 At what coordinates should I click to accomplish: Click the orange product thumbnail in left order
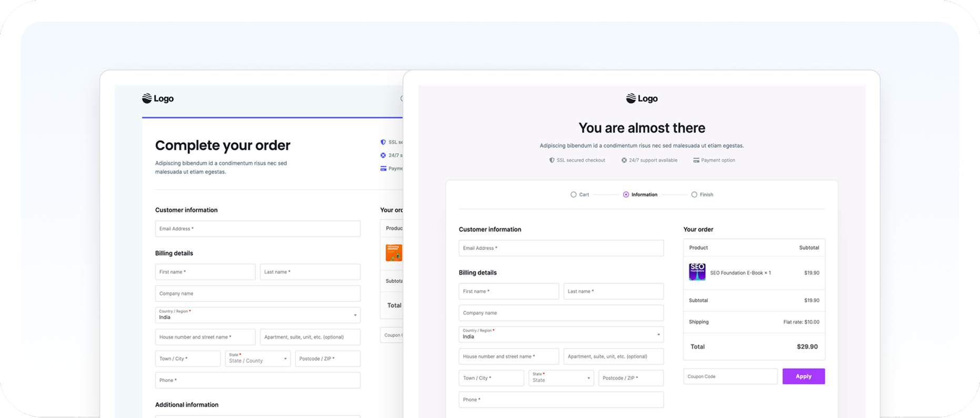pos(394,253)
